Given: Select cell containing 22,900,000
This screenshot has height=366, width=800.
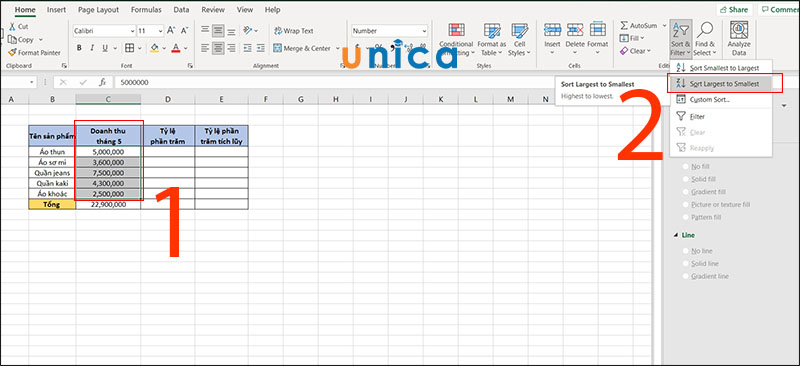Looking at the screenshot, I should [108, 204].
